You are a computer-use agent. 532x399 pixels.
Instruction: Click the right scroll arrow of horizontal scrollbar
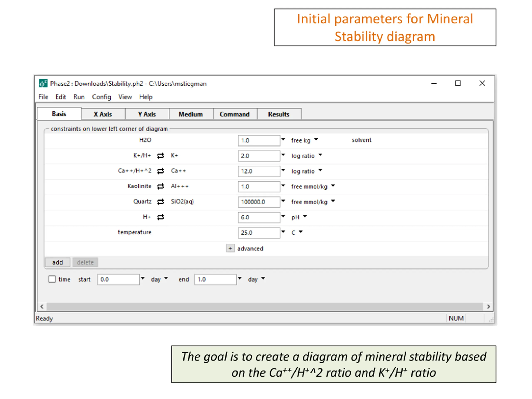(x=488, y=307)
